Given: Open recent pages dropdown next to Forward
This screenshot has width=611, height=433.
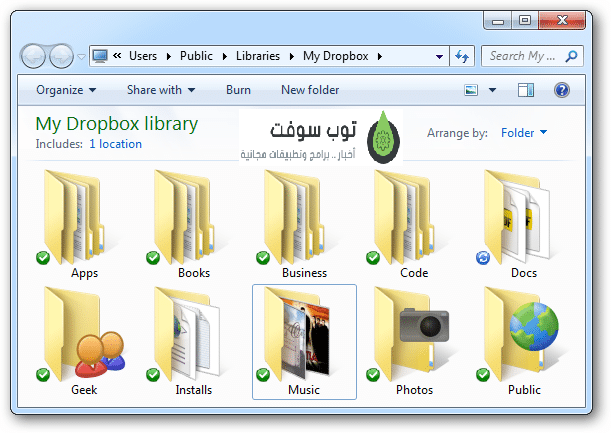Looking at the screenshot, I should (x=81, y=57).
